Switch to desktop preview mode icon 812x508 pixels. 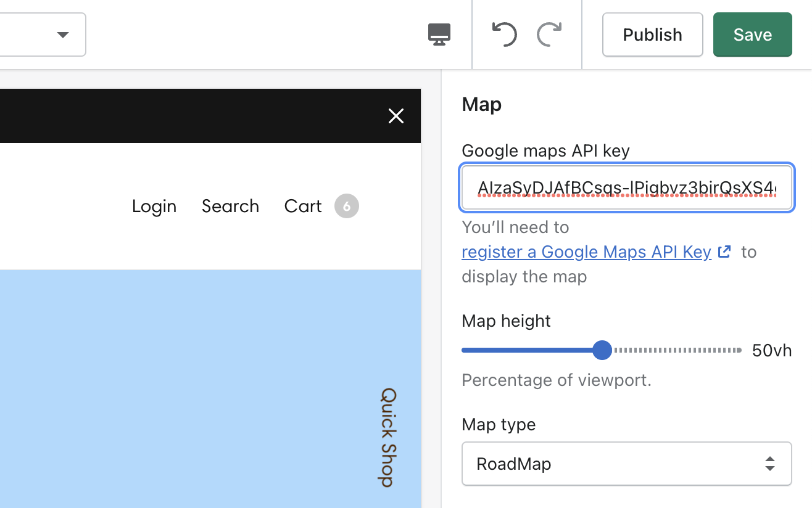tap(439, 35)
